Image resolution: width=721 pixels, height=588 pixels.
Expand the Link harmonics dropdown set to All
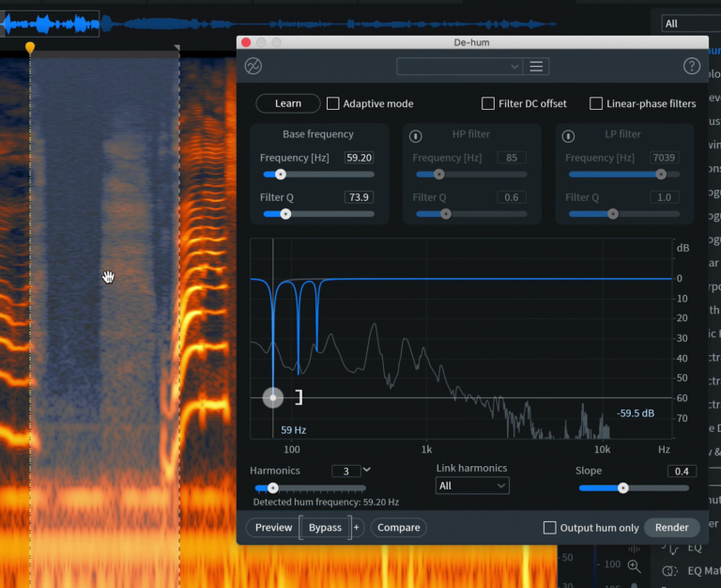472,486
